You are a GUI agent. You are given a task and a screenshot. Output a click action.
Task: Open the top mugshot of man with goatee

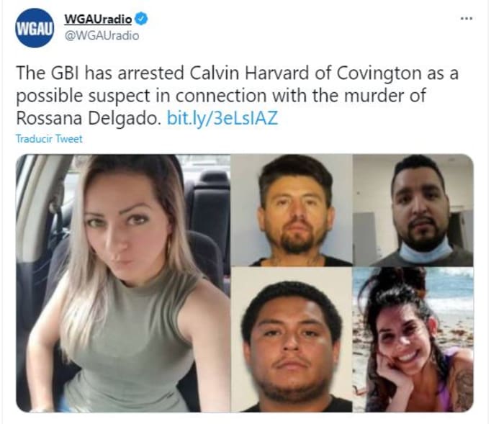tap(292, 210)
